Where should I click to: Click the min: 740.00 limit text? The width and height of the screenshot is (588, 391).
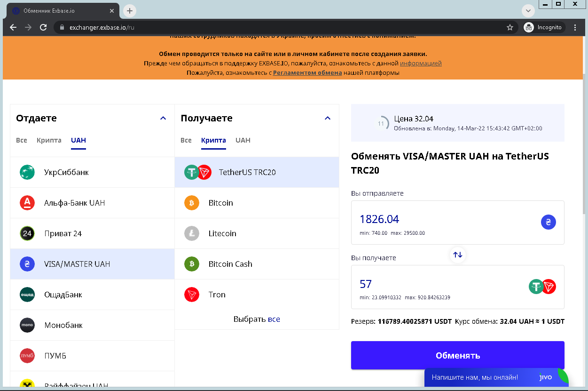coord(373,233)
